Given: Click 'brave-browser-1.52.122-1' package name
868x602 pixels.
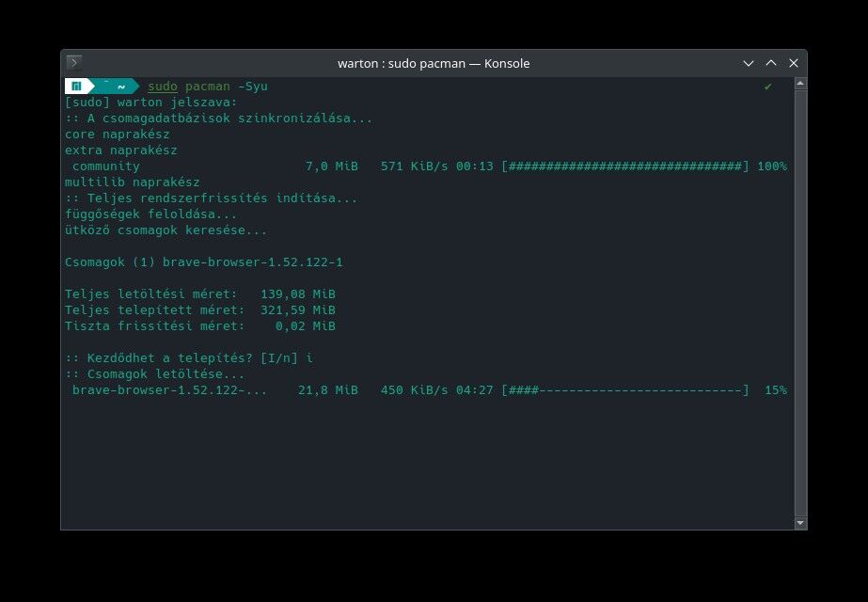Looking at the screenshot, I should tap(253, 262).
